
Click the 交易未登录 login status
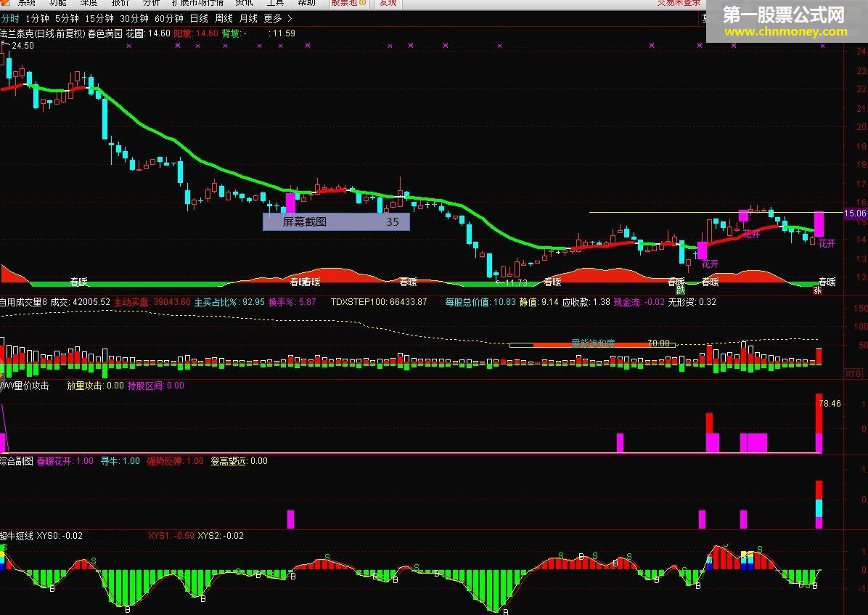pyautogui.click(x=679, y=3)
